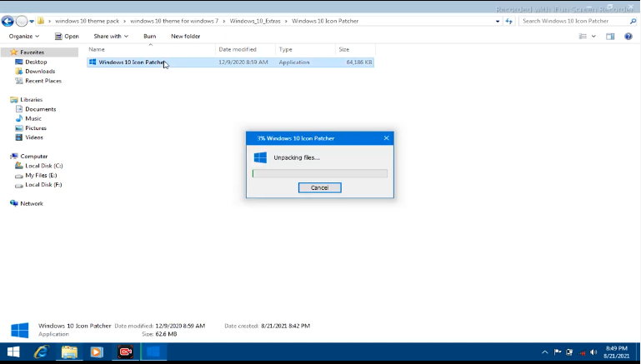The image size is (641, 364).
Task: Select 'windows 10 theme pack' breadcrumb
Action: (x=87, y=21)
